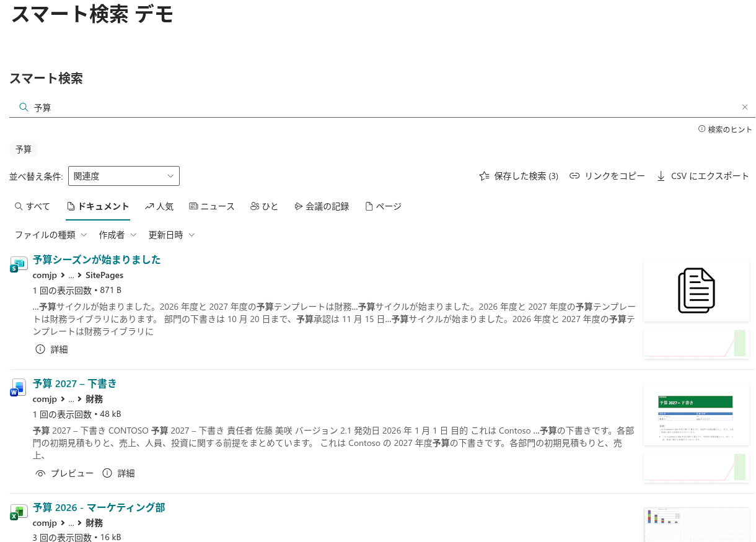Click the view trend chart for 予算 2027 – 下書き
The image size is (756, 542).
[697, 467]
